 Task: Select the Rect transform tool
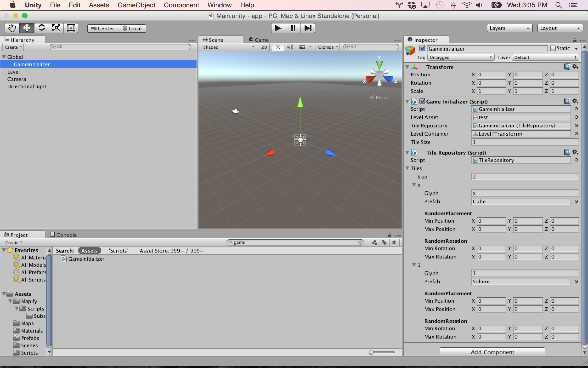coord(71,28)
